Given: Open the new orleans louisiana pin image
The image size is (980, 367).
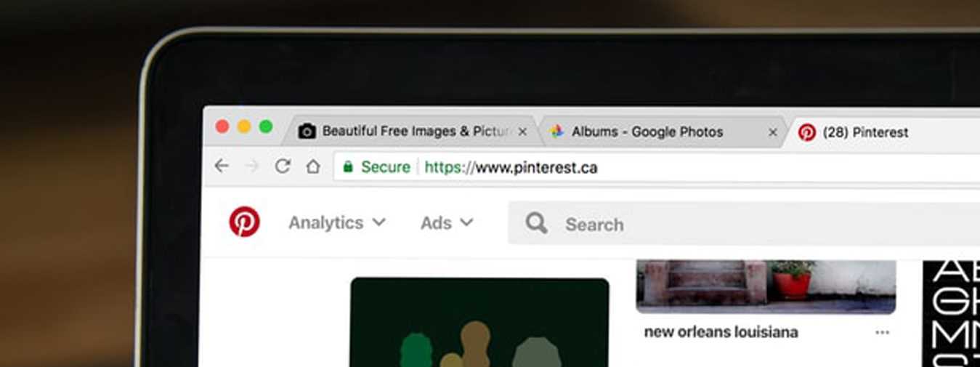Looking at the screenshot, I should [765, 285].
